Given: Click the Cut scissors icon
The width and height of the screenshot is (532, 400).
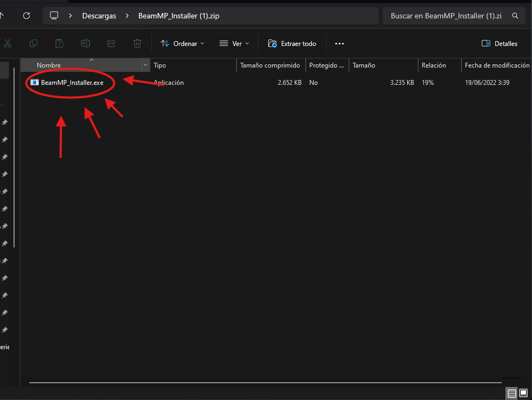Looking at the screenshot, I should click(x=8, y=43).
